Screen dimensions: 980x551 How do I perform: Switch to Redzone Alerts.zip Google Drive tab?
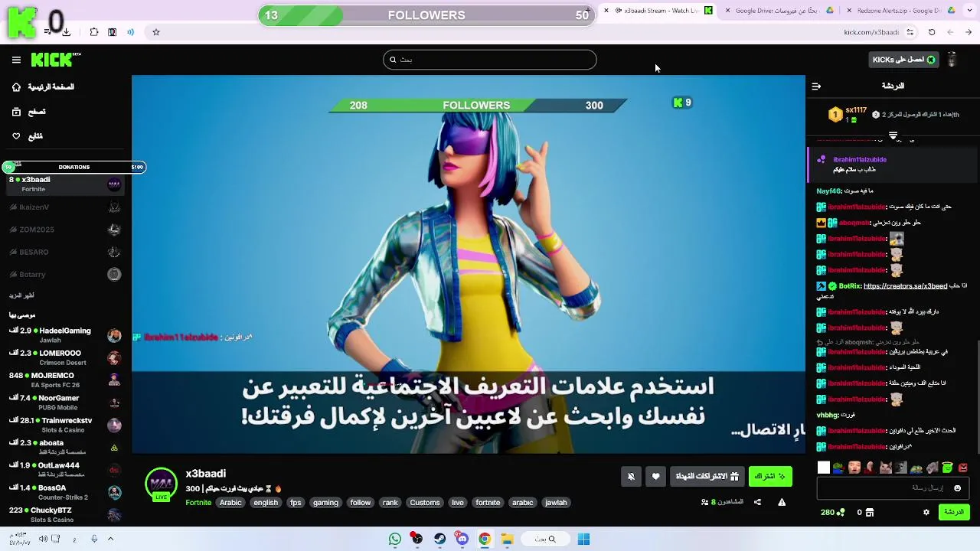(900, 11)
